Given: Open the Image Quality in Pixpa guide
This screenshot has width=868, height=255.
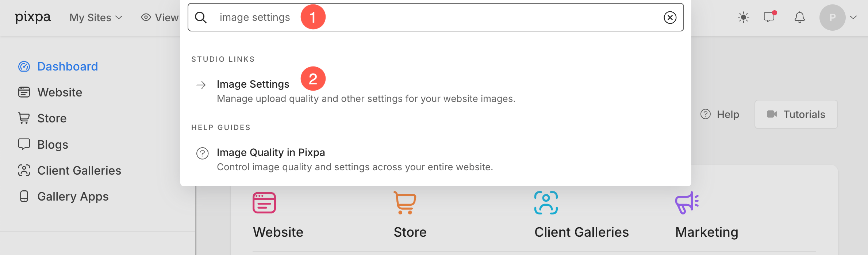Looking at the screenshot, I should tap(271, 153).
